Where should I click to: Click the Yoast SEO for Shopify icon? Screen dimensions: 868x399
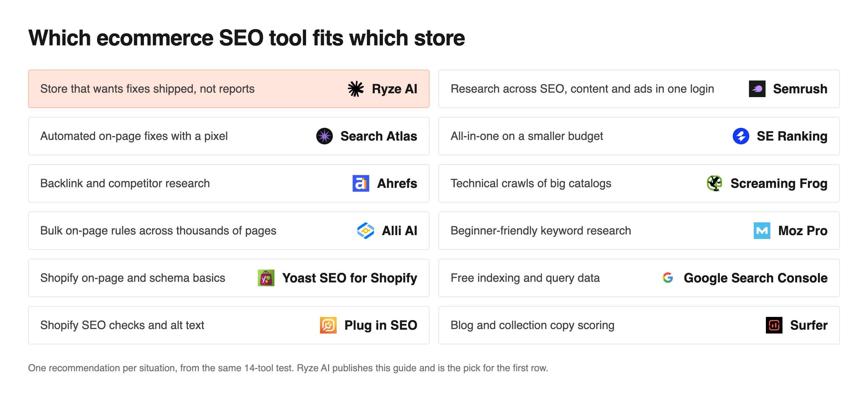pos(266,278)
